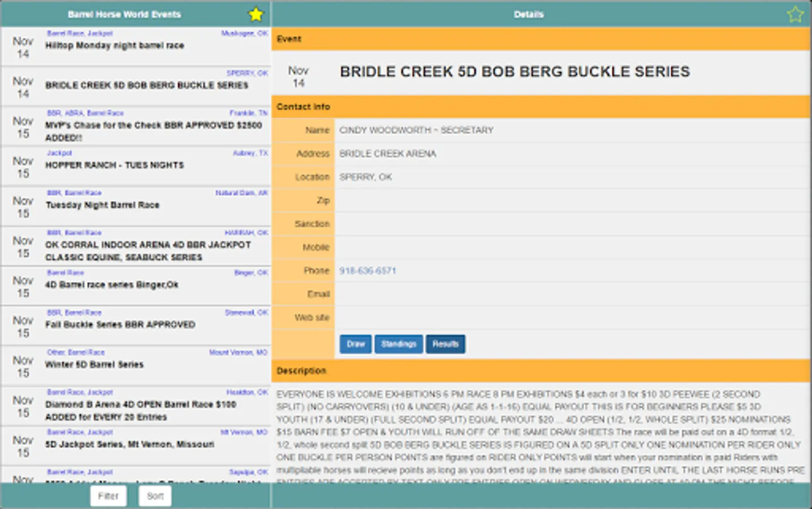Call the phone number 918-636-6571
812x509 pixels.
pyautogui.click(x=368, y=270)
